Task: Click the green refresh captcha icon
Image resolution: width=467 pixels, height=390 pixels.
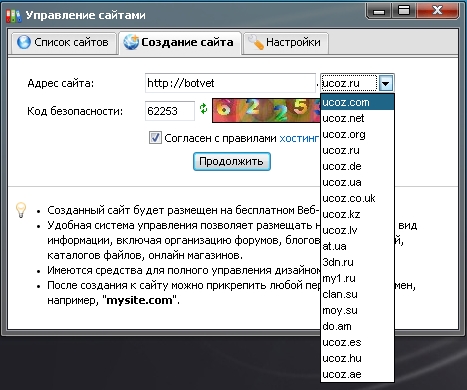Action: pyautogui.click(x=203, y=108)
